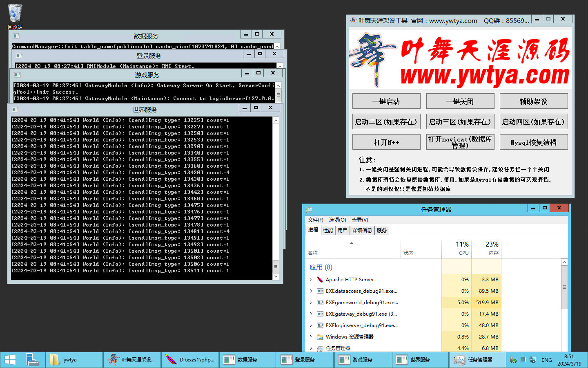The width and height of the screenshot is (588, 368).
Task: Sort processes by CPU column header
Action: pyautogui.click(x=457, y=249)
